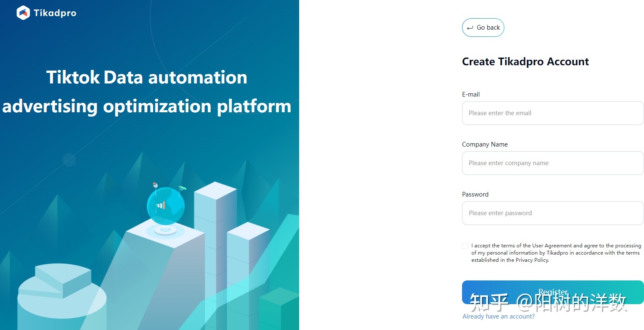Focus the E-mail input field
This screenshot has height=330, width=644.
click(x=553, y=113)
